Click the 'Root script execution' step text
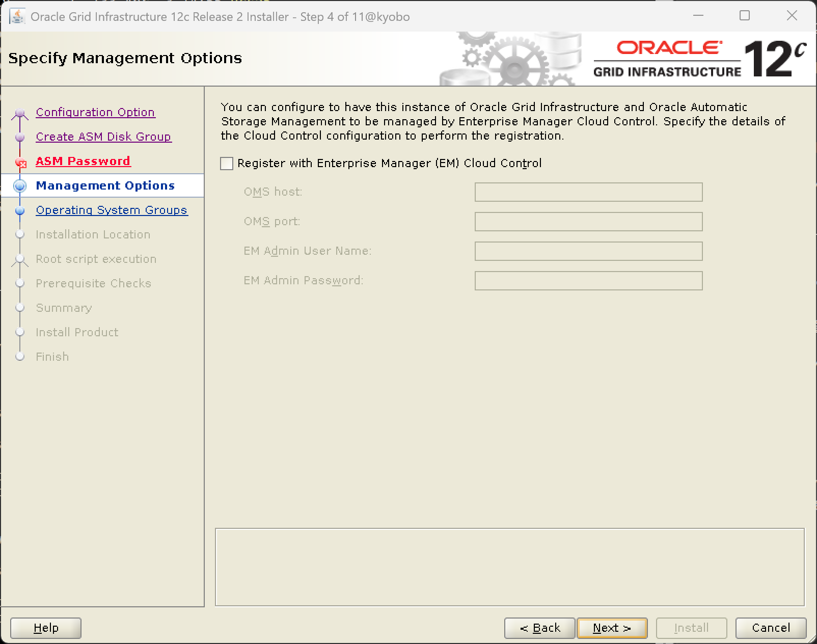This screenshot has width=817, height=644. coord(96,259)
